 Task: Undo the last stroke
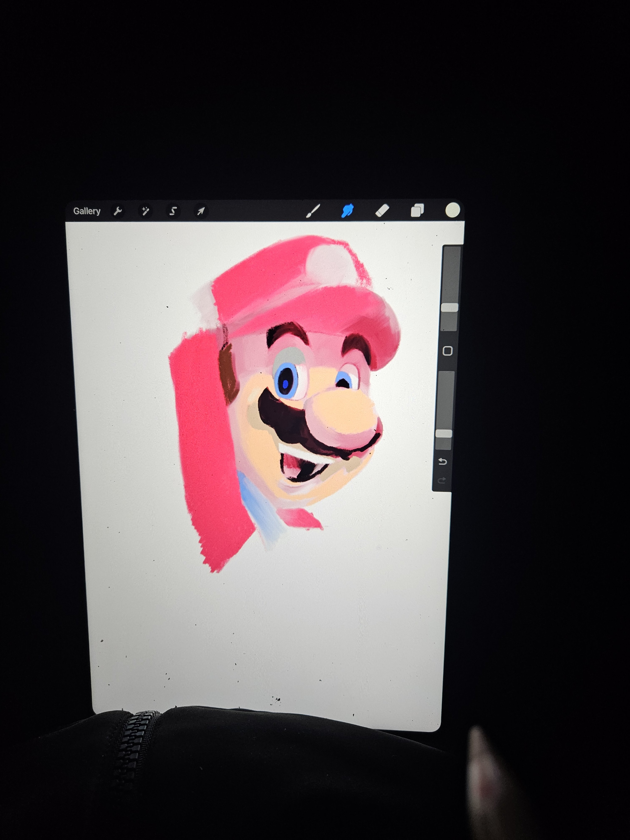pyautogui.click(x=442, y=461)
